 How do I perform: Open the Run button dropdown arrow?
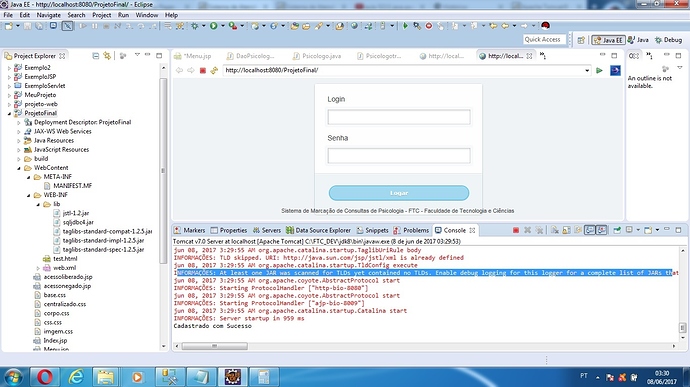click(223, 26)
